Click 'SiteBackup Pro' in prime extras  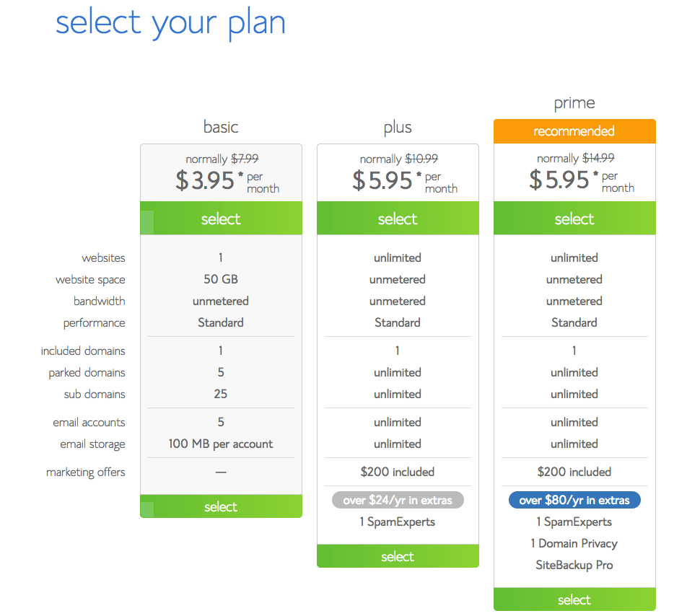(x=574, y=565)
